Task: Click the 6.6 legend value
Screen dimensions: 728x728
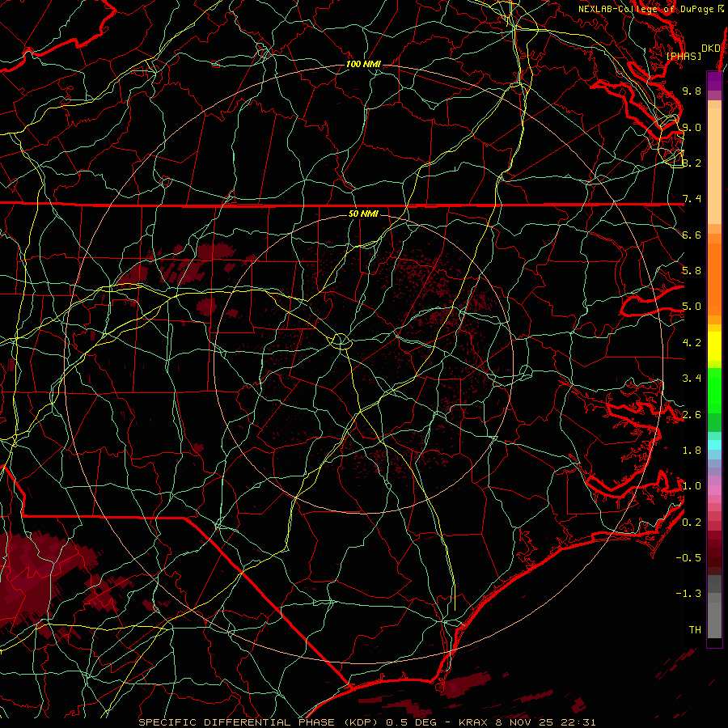Action: pos(692,235)
